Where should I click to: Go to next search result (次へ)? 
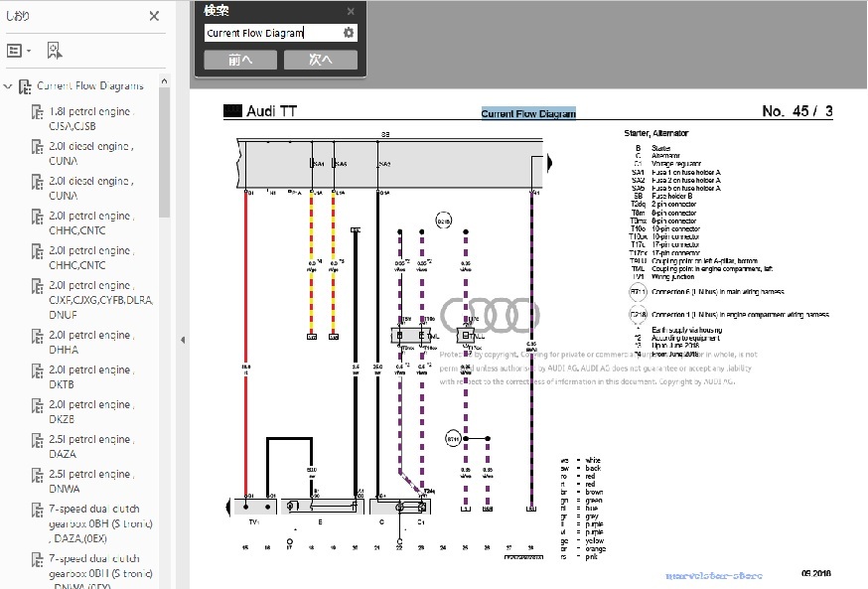click(321, 60)
